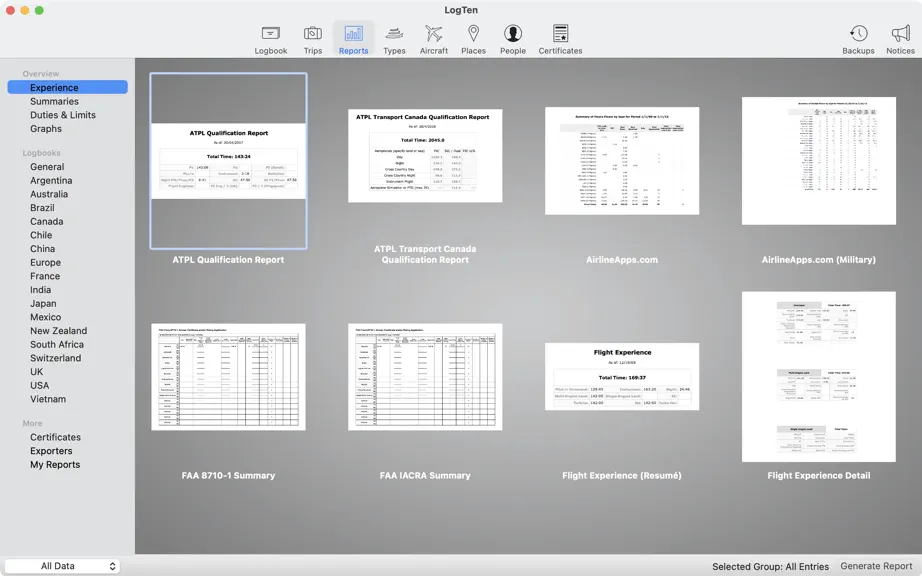The width and height of the screenshot is (922, 576).
Task: Open the People toolbar icon
Action: [x=513, y=34]
